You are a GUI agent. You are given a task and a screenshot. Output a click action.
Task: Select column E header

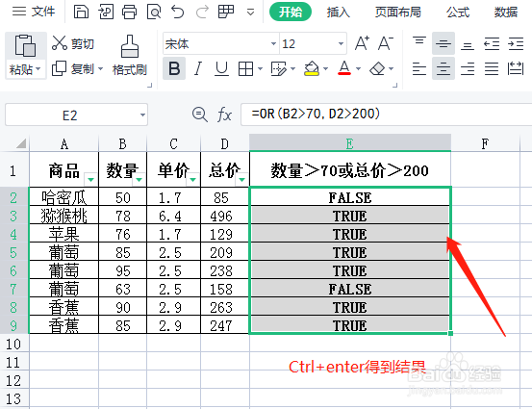350,143
